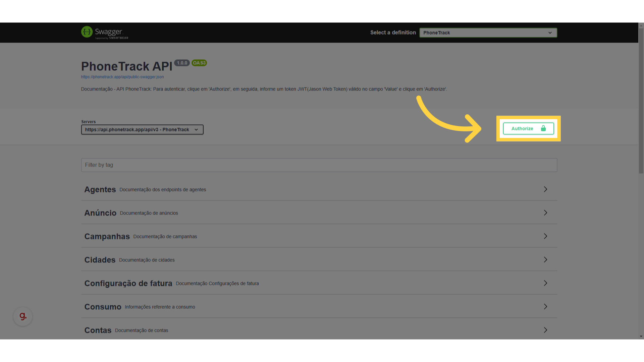Click the 'Documentação de contas' description
The width and height of the screenshot is (644, 362).
click(142, 330)
